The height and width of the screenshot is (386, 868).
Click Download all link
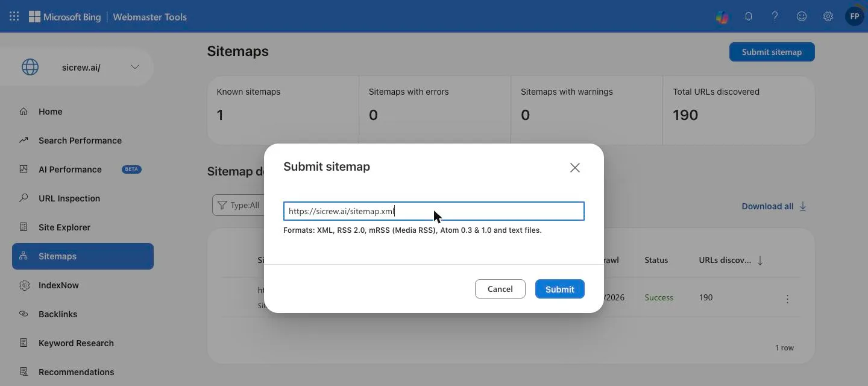pos(767,206)
